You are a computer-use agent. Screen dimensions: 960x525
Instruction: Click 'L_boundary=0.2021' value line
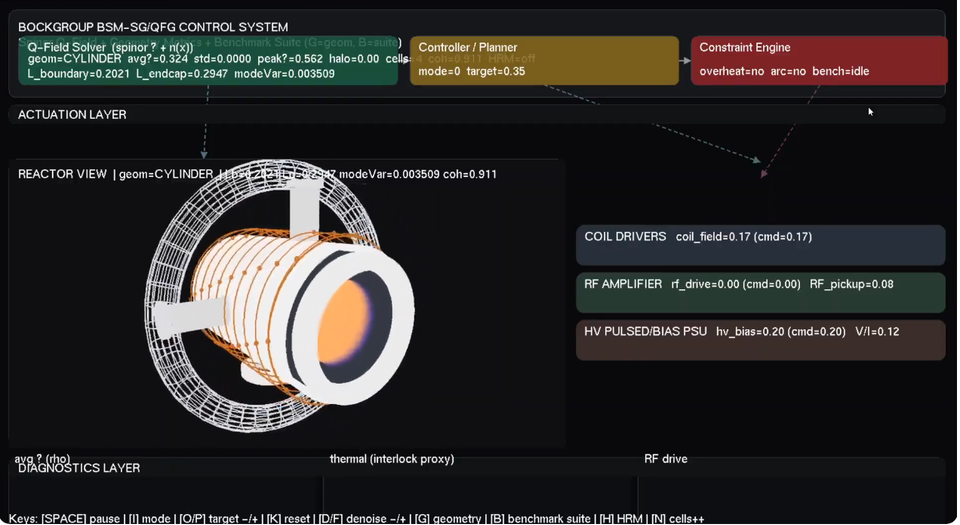(x=78, y=74)
